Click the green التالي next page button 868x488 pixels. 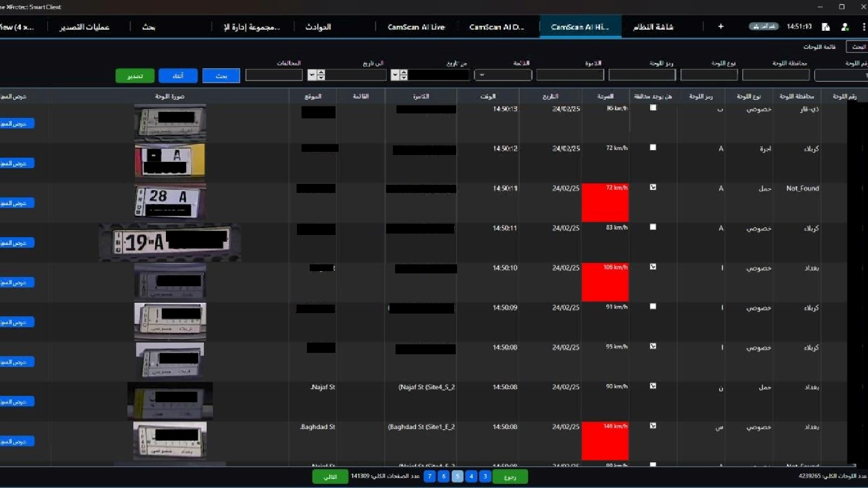pos(330,477)
